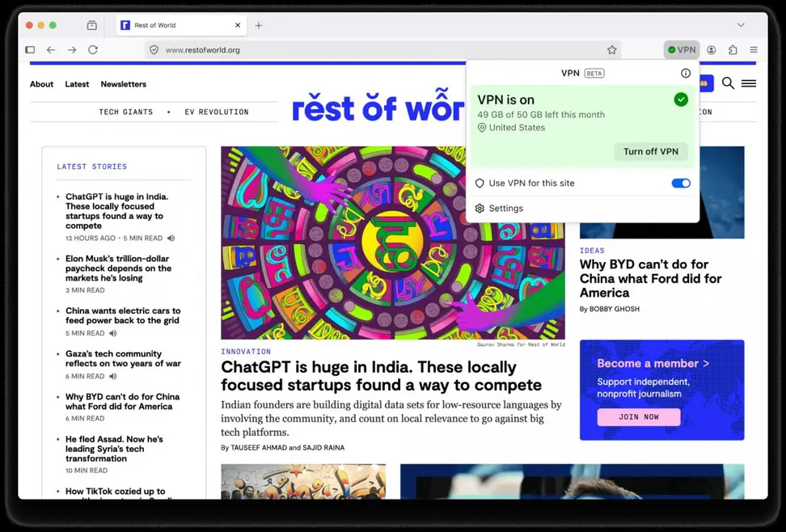Open sidebar story He fled Assad
Image resolution: width=786 pixels, height=532 pixels.
pos(114,449)
